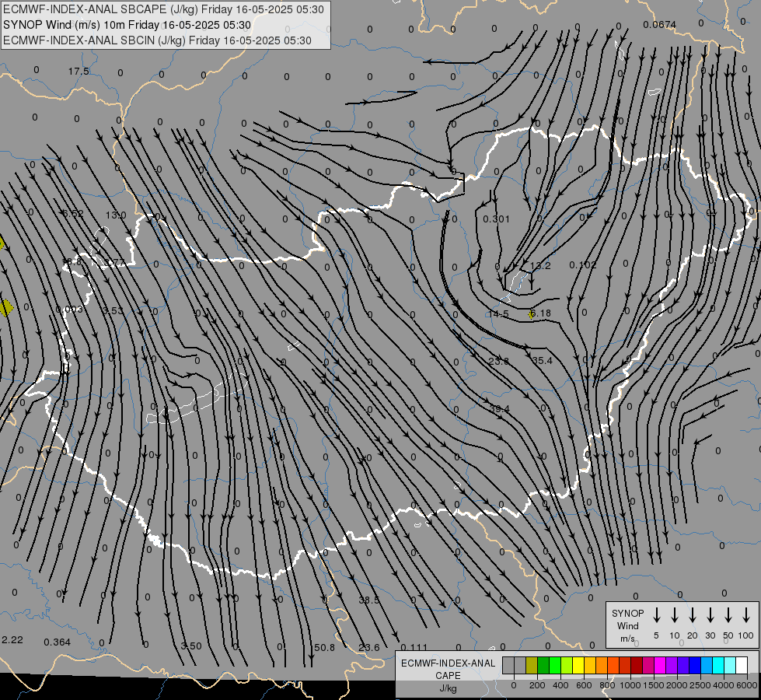The width and height of the screenshot is (761, 700).
Task: Select the orange swatch left of 800
Action: tap(602, 665)
